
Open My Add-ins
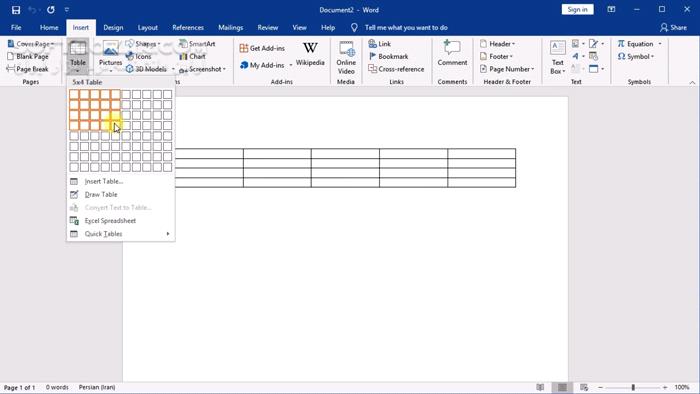click(262, 65)
